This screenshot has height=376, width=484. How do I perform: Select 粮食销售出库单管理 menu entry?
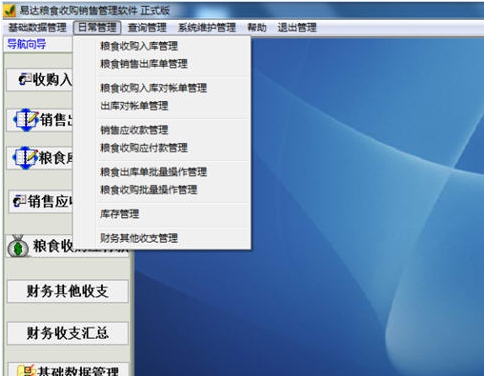[144, 64]
